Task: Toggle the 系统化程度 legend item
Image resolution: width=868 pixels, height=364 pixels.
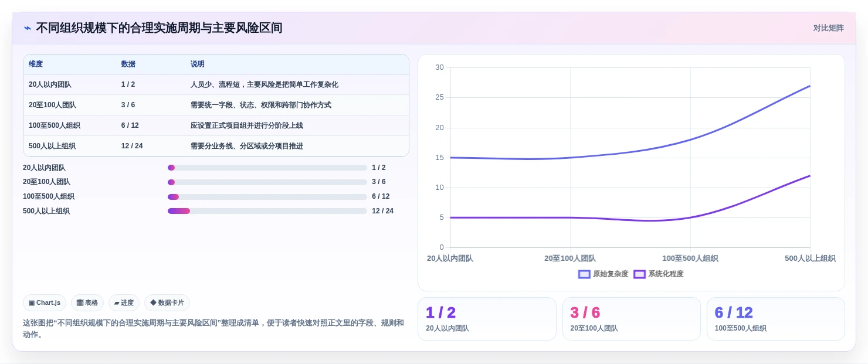Action: (x=659, y=274)
